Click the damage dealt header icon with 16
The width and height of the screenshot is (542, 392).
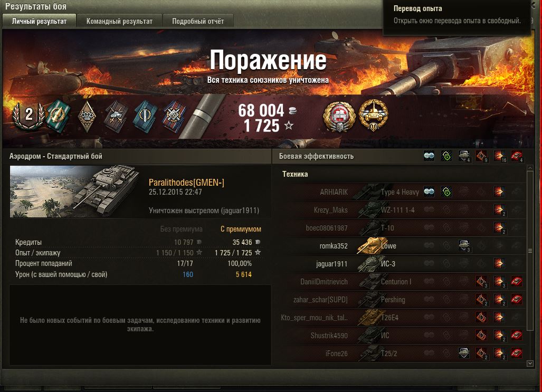click(499, 156)
